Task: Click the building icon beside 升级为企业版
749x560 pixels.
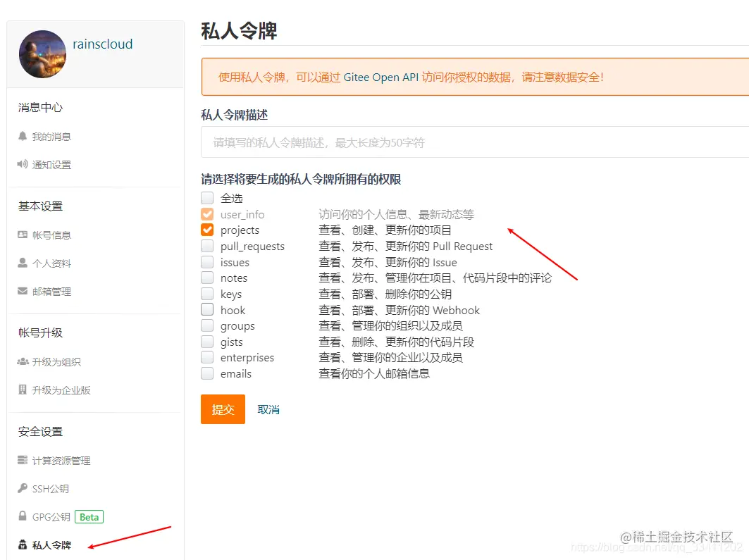Action: tap(23, 390)
